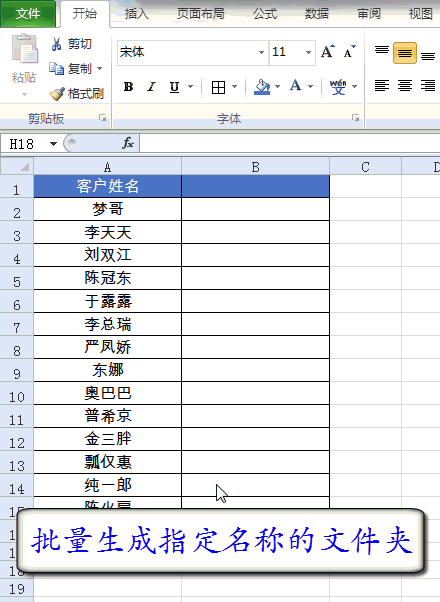Select cell containing 陈冠东
The height and width of the screenshot is (602, 440).
pos(108,278)
